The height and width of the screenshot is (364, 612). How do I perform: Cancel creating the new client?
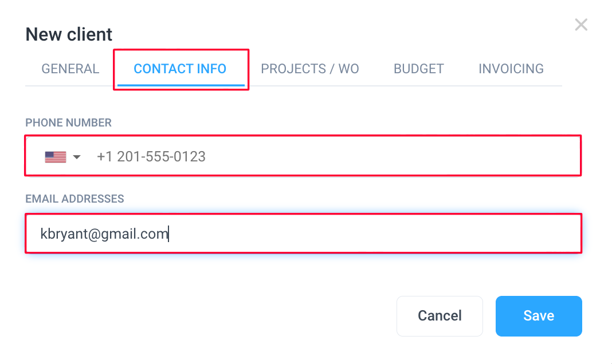coord(440,316)
